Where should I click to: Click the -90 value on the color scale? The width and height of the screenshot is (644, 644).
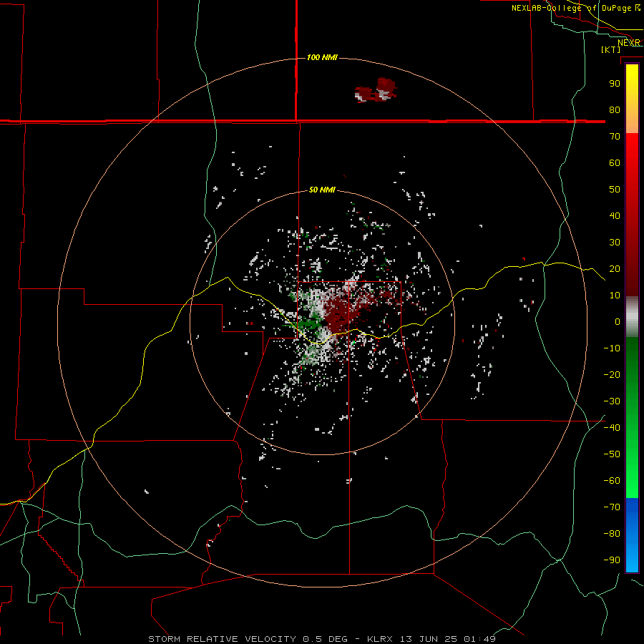(x=612, y=560)
